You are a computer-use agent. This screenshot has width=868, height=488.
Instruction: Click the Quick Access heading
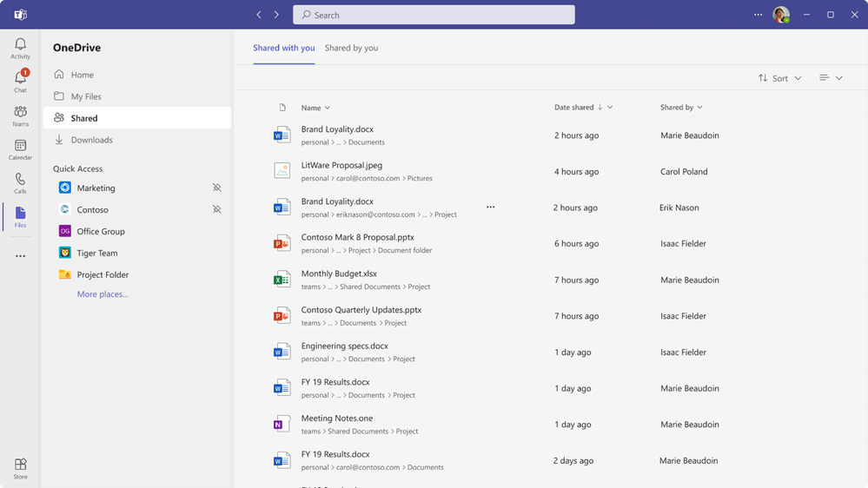[78, 168]
